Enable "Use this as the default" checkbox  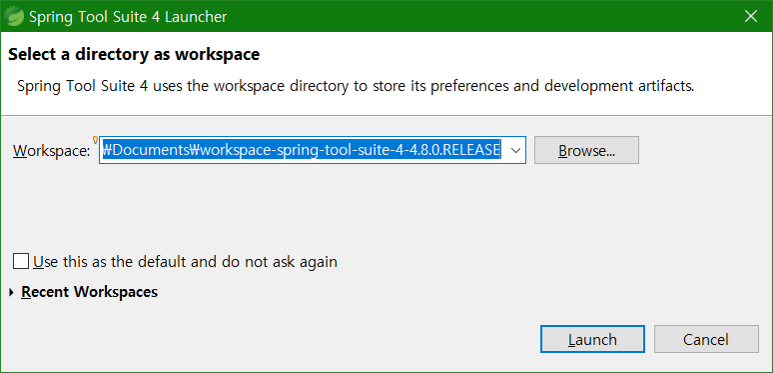click(21, 261)
